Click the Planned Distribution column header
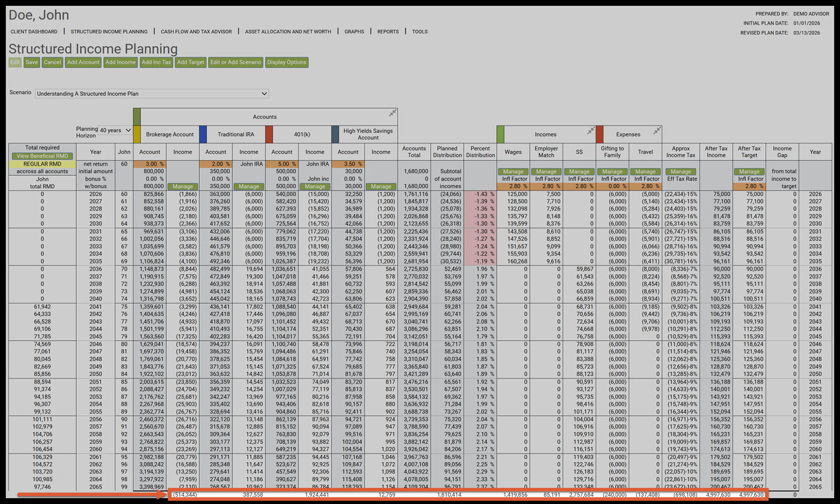The height and width of the screenshot is (504, 840). 447,152
